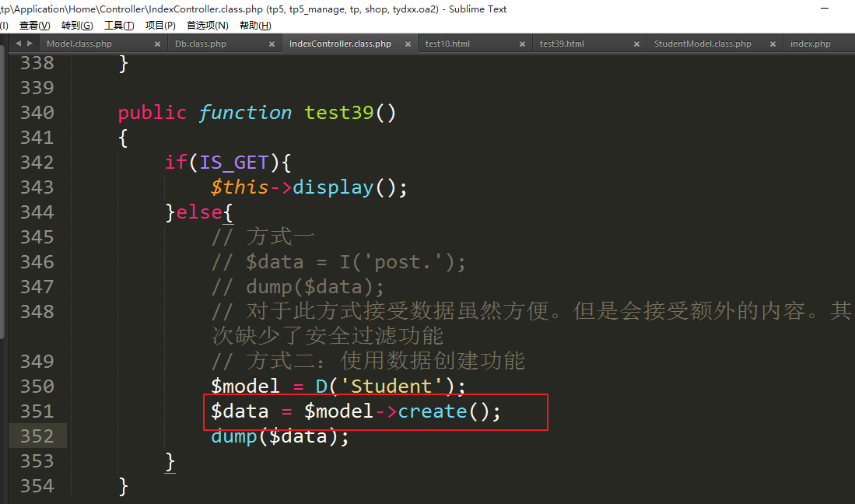Switch to the test39.html tab
The image size is (855, 504).
pos(562,44)
